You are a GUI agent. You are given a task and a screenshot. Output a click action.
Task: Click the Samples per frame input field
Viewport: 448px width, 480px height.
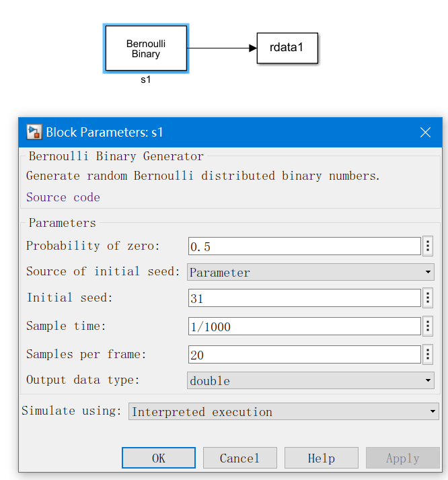(x=305, y=355)
